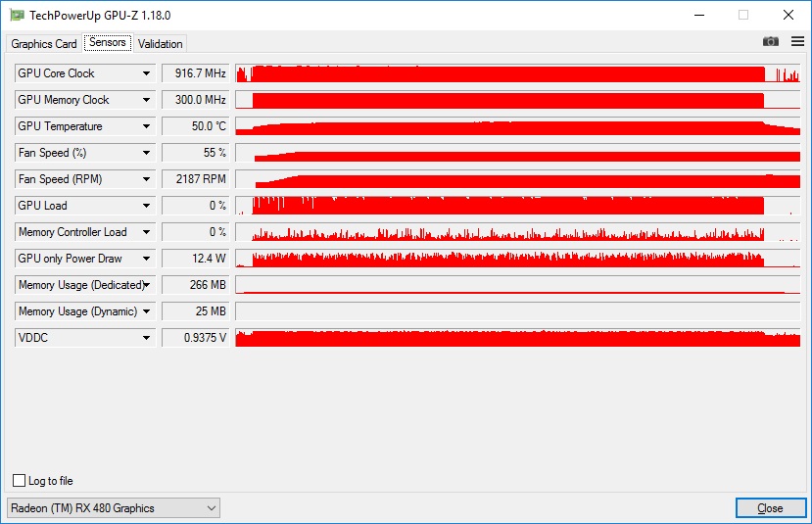This screenshot has width=812, height=524.
Task: Click the 2187 RPM value
Action: (196, 179)
